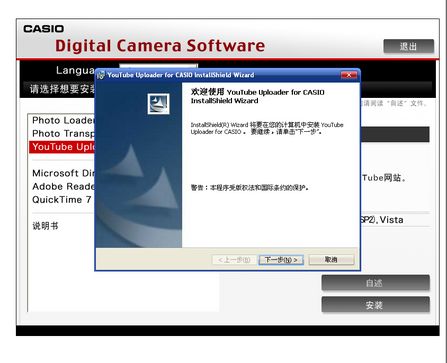Click InstallShield logo image in wizard
447x363 pixels.
point(158,104)
